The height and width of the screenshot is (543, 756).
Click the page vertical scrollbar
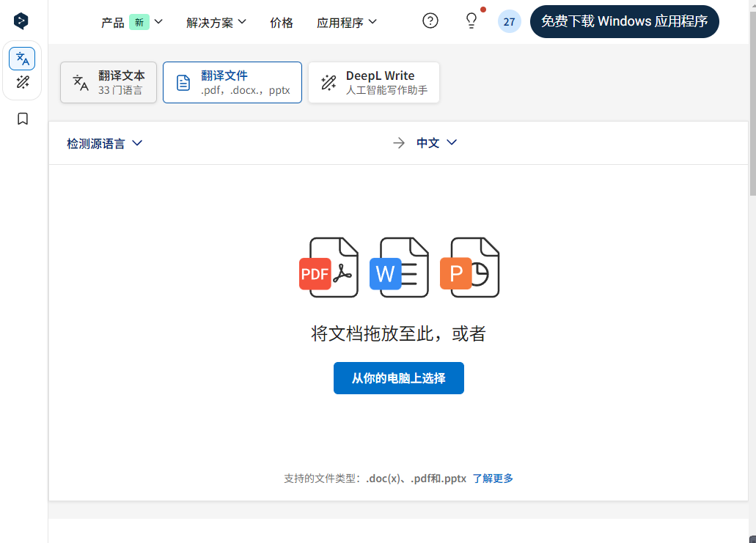[752, 103]
